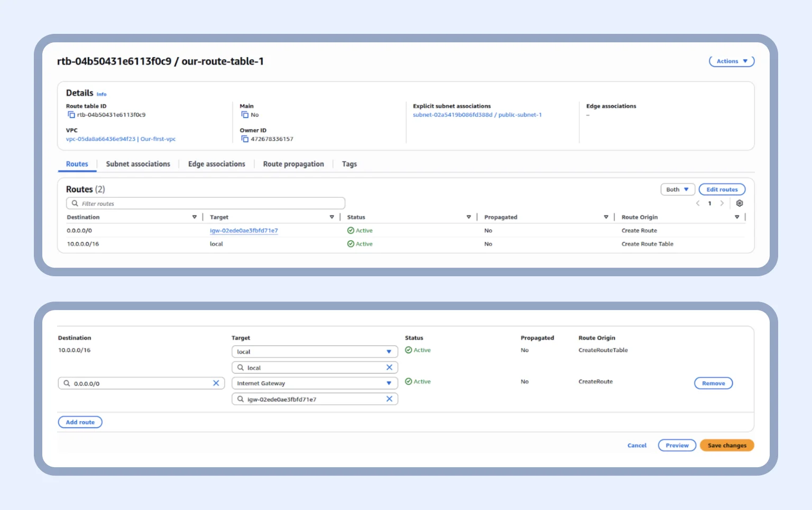Screen dimensions: 812x510
Task: Open the Actions dropdown
Action: click(731, 61)
